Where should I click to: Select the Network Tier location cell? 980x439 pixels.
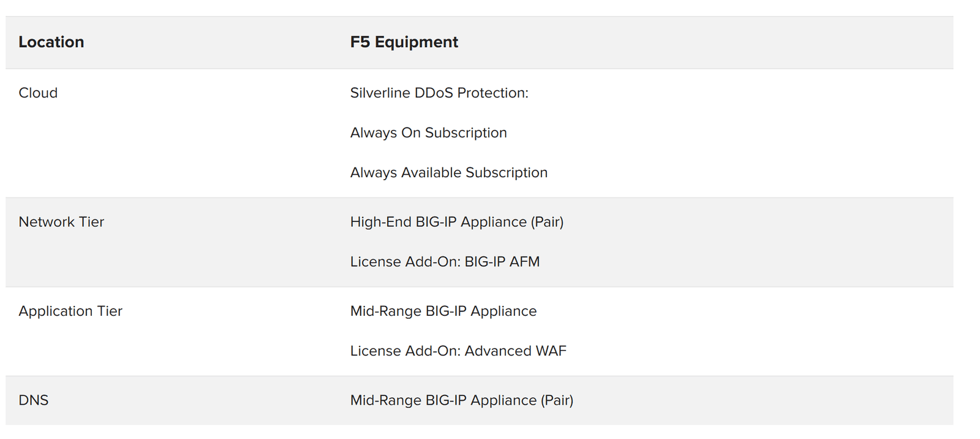coord(61,222)
